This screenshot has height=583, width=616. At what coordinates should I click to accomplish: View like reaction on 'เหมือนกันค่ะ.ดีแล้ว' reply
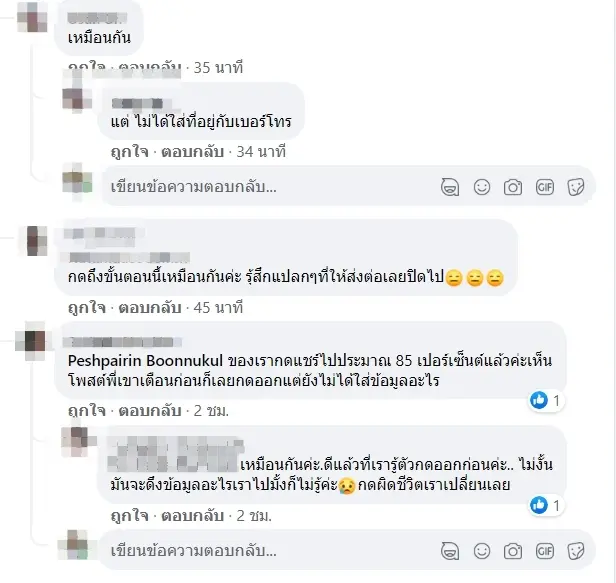(x=546, y=505)
